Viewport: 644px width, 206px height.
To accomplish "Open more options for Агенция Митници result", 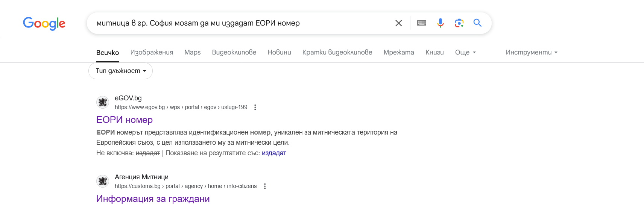I will [265, 186].
